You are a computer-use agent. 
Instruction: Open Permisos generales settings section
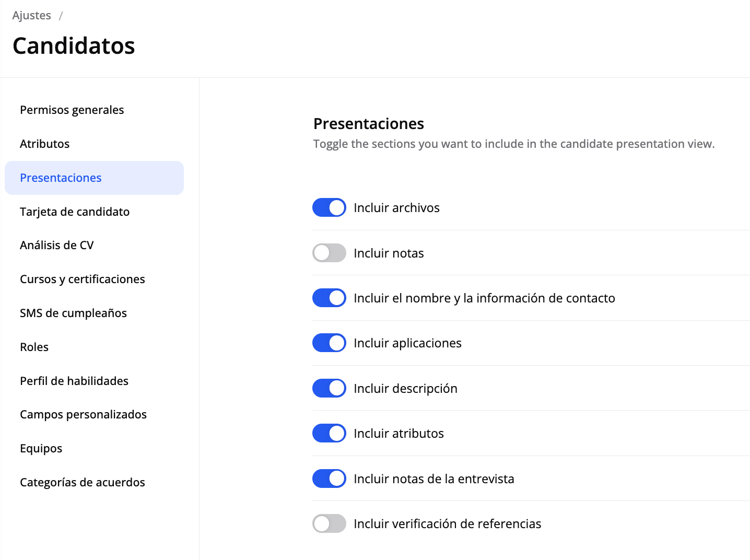pos(72,110)
